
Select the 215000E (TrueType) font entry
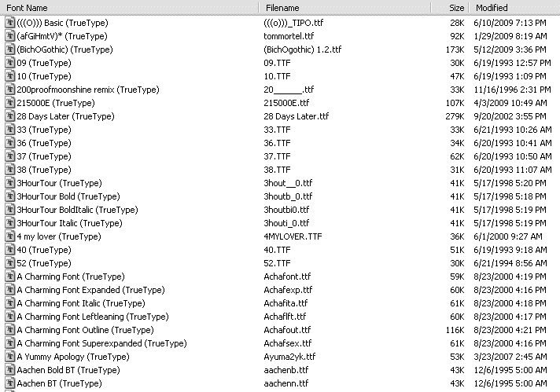coord(56,103)
